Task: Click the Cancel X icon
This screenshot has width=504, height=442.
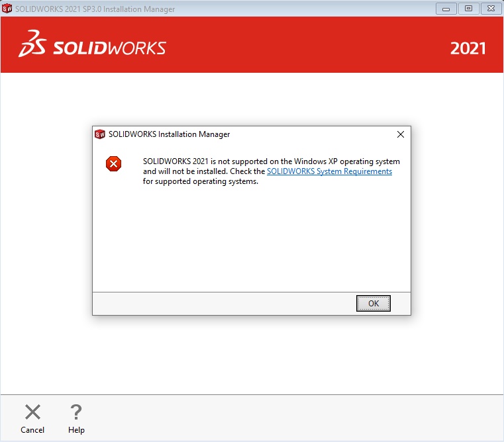Action: pos(32,412)
